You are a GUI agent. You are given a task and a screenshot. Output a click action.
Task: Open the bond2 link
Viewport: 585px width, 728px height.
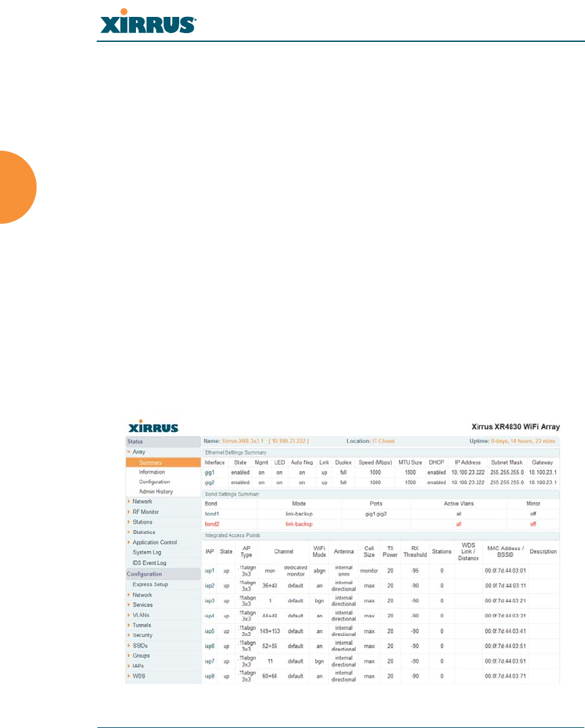click(212, 524)
